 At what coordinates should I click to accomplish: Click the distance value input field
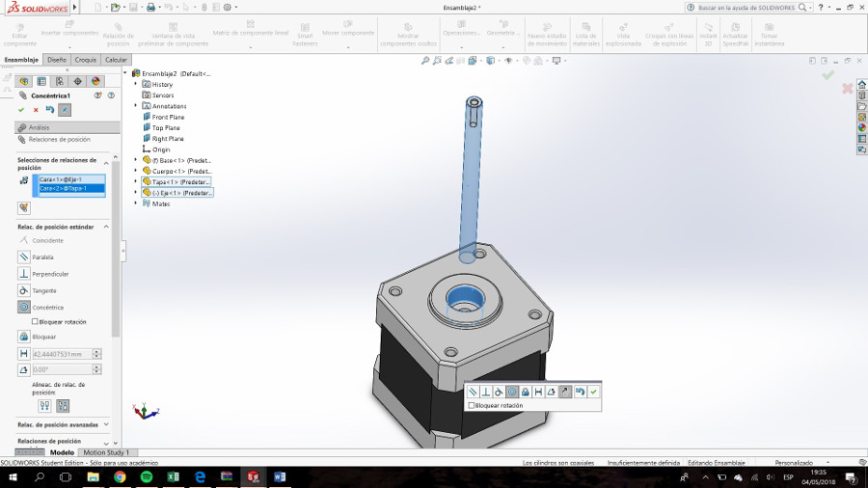pyautogui.click(x=62, y=354)
